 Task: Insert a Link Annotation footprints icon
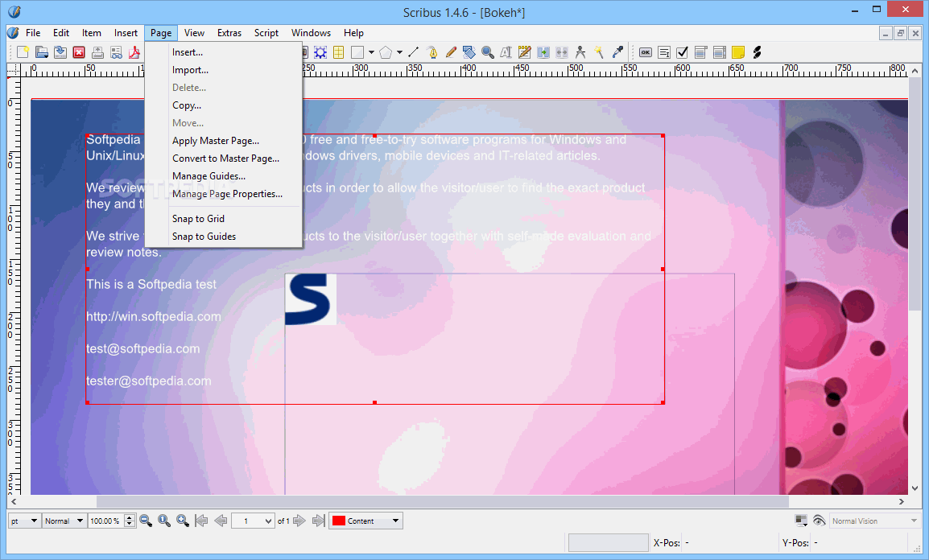(x=757, y=52)
